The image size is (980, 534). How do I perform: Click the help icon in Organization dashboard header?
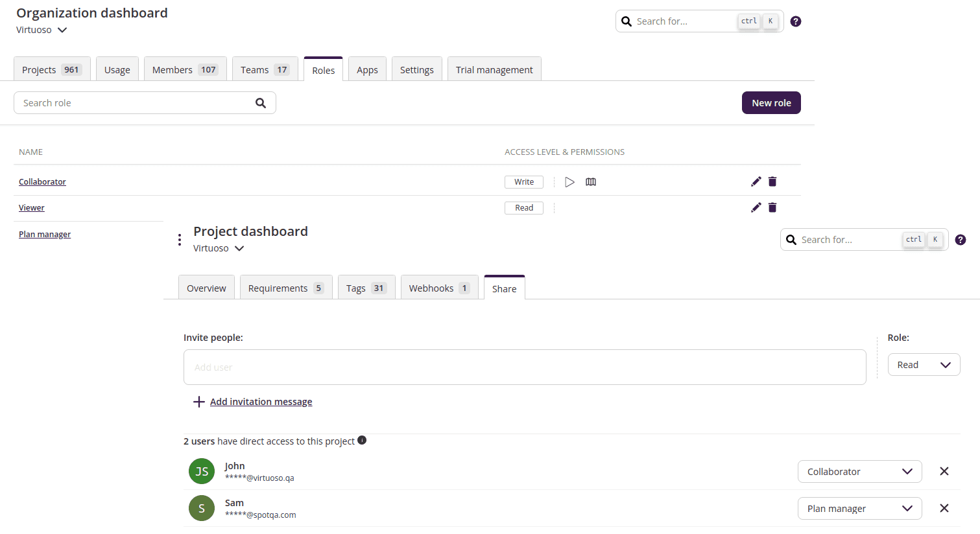[x=796, y=21]
